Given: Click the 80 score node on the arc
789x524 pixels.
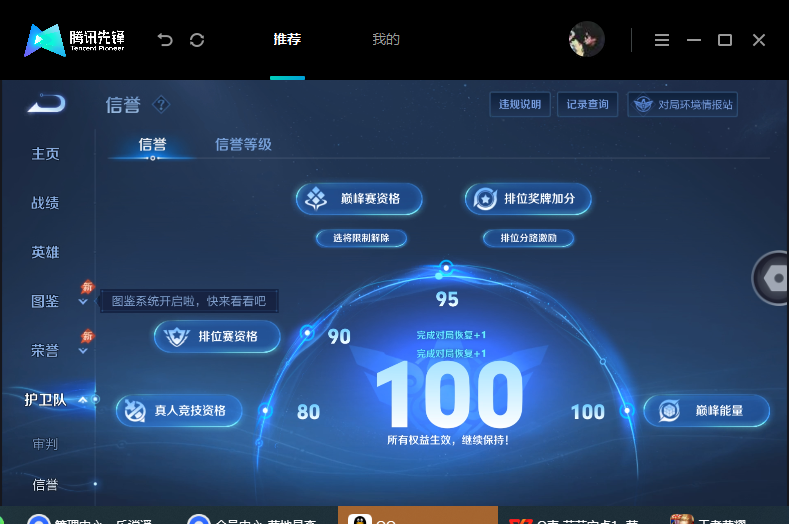Looking at the screenshot, I should click(265, 411).
